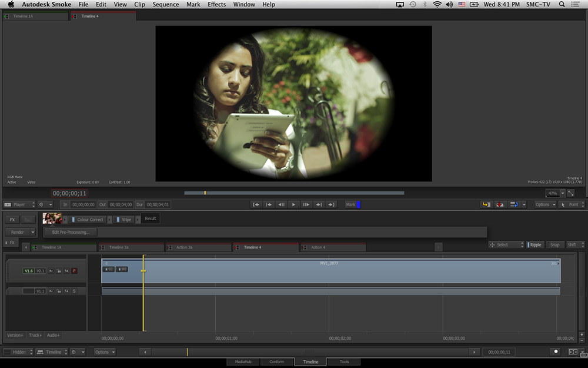Toggle the Ripple editing mode
This screenshot has height=368, width=588.
(535, 244)
